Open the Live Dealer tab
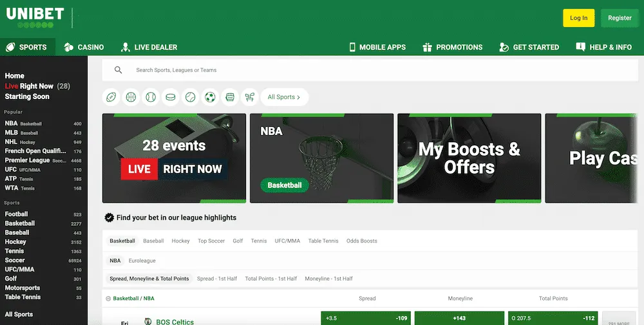The image size is (644, 325). coord(149,47)
